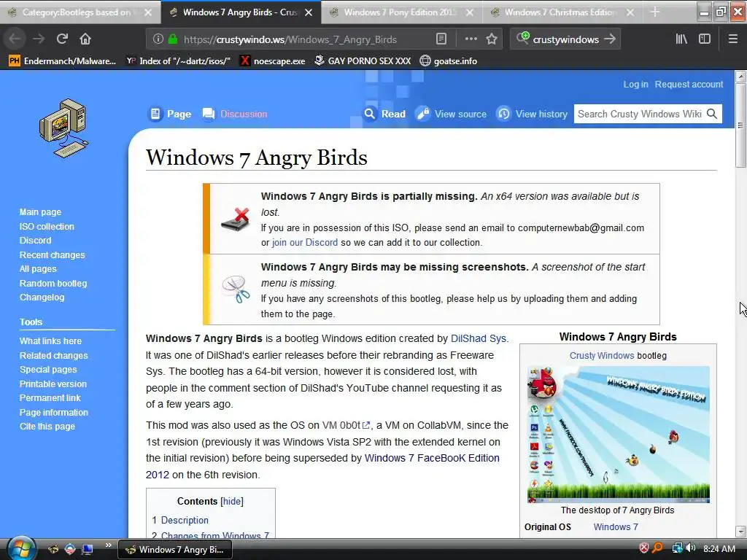This screenshot has height=560, width=747.
Task: Expand quick launch overflow chevron
Action: [x=108, y=545]
